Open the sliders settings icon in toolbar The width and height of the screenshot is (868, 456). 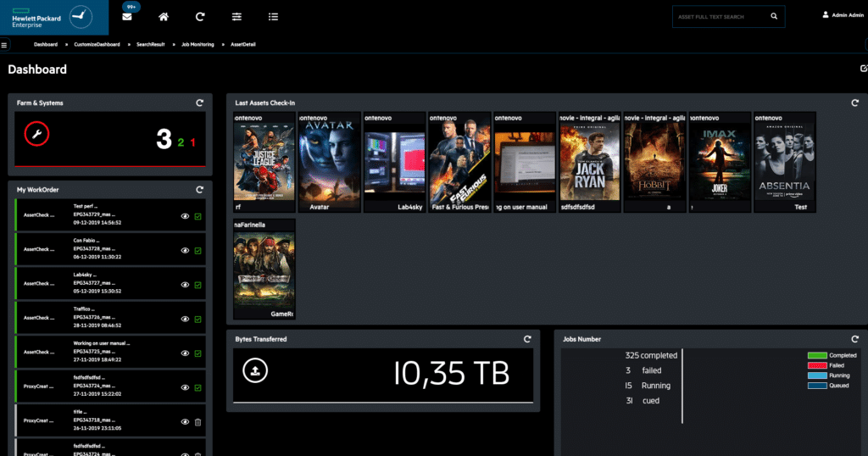[x=236, y=17]
